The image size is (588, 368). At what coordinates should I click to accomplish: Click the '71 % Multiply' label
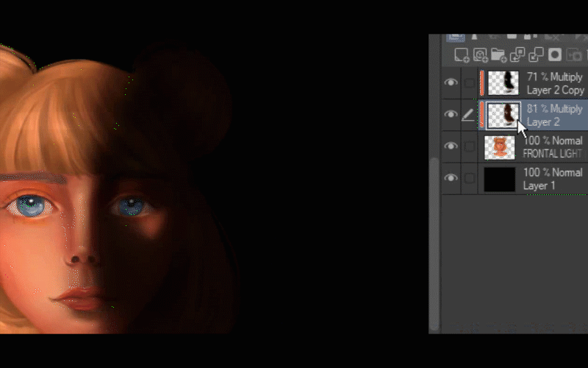pos(555,77)
